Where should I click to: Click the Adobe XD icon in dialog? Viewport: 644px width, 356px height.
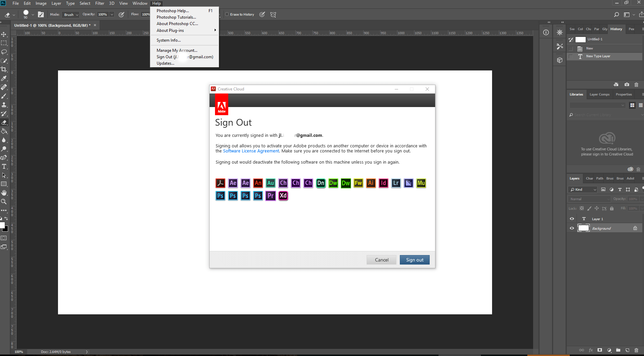pos(283,196)
